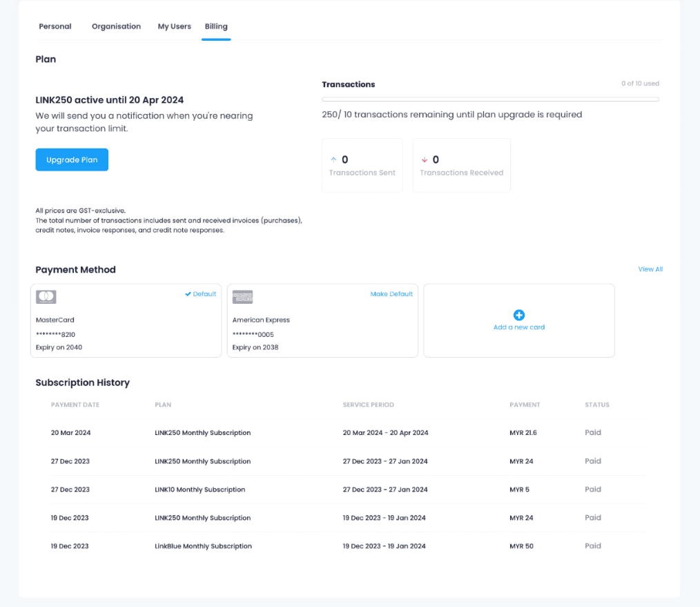Click the Transactions Sent stat card
700x607 pixels.
(x=362, y=166)
